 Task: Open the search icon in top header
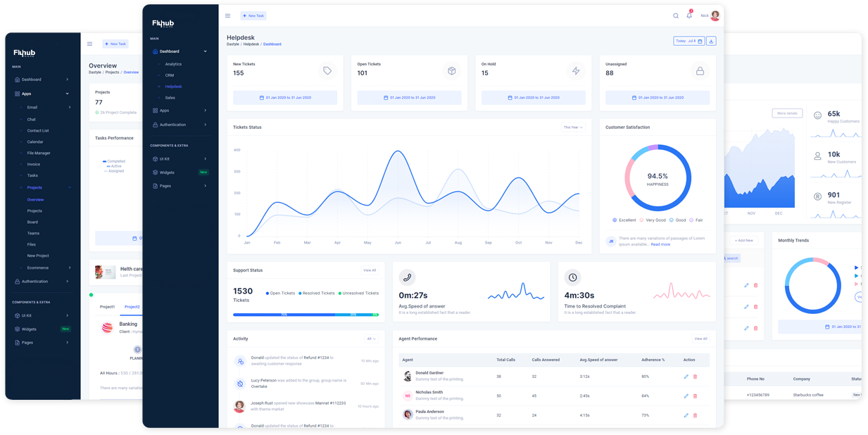click(x=675, y=15)
